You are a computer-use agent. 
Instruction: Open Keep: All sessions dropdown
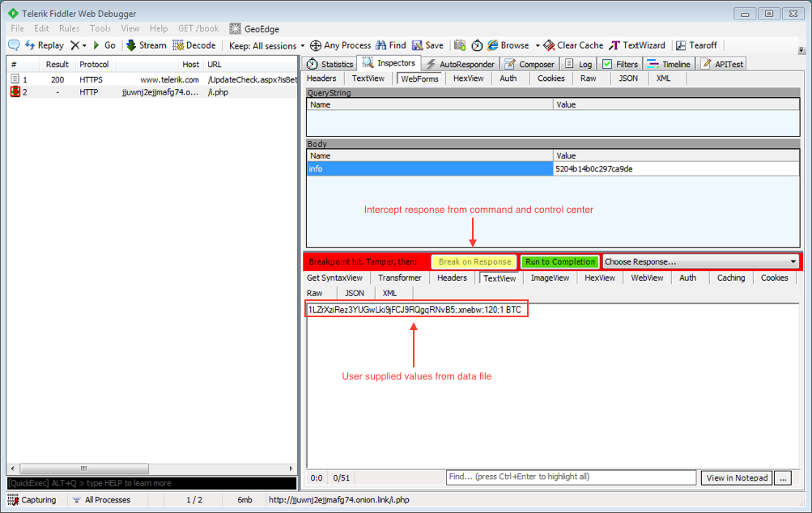[266, 45]
